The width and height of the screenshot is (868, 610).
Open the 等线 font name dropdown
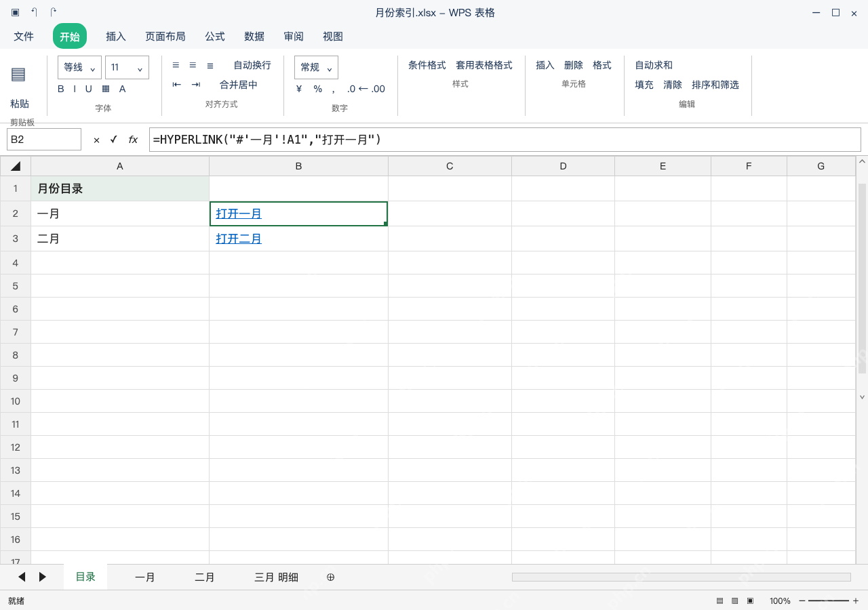[x=79, y=68]
